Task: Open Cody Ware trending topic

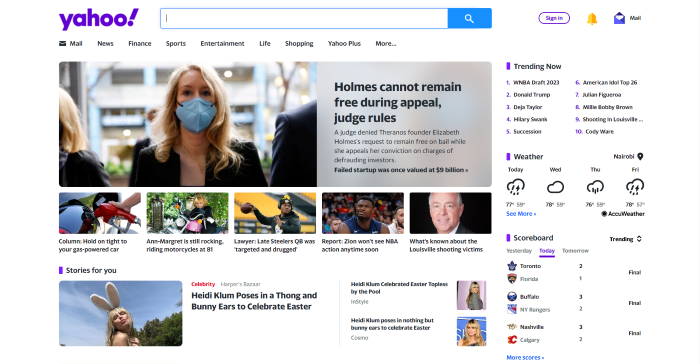Action: [600, 132]
